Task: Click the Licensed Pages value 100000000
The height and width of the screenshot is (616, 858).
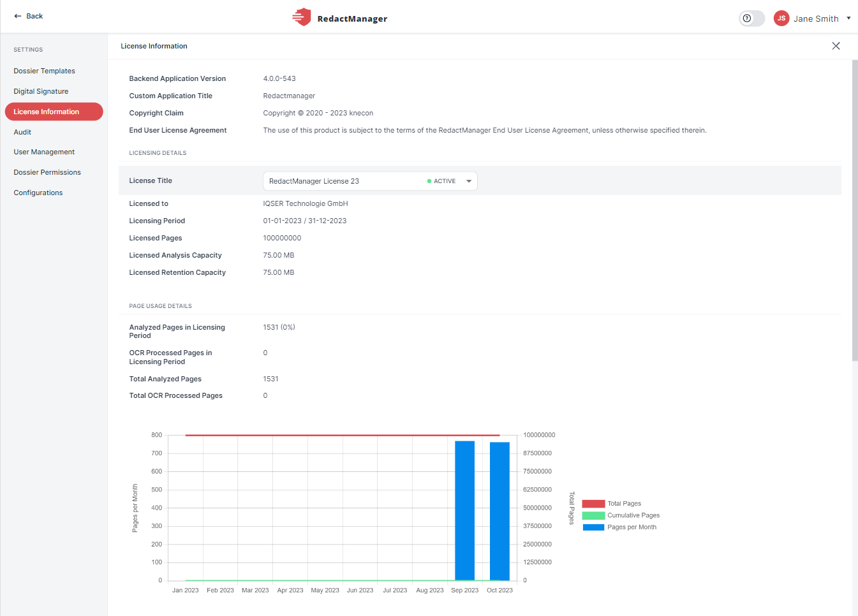Action: [x=282, y=238]
